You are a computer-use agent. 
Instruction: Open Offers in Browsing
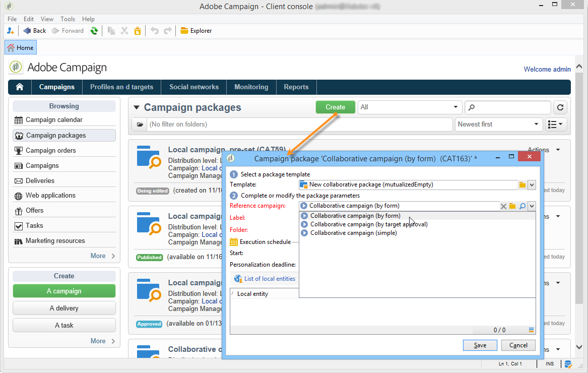tap(64, 211)
